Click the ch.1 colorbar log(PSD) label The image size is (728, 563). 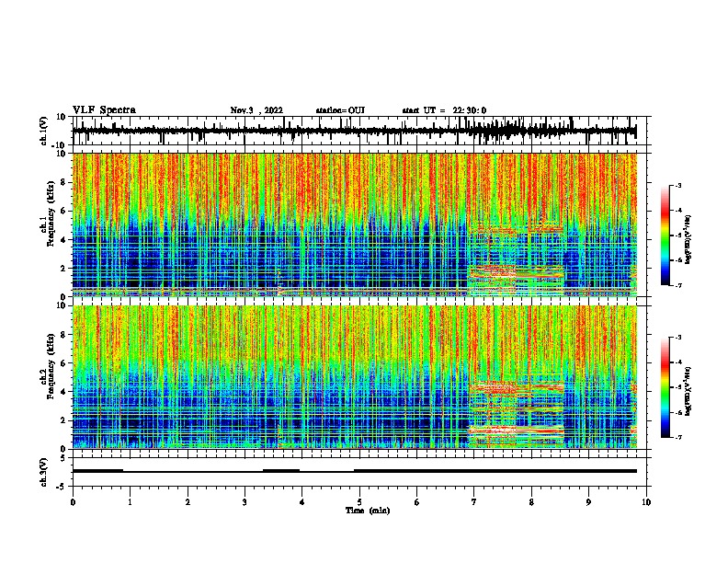688,239
